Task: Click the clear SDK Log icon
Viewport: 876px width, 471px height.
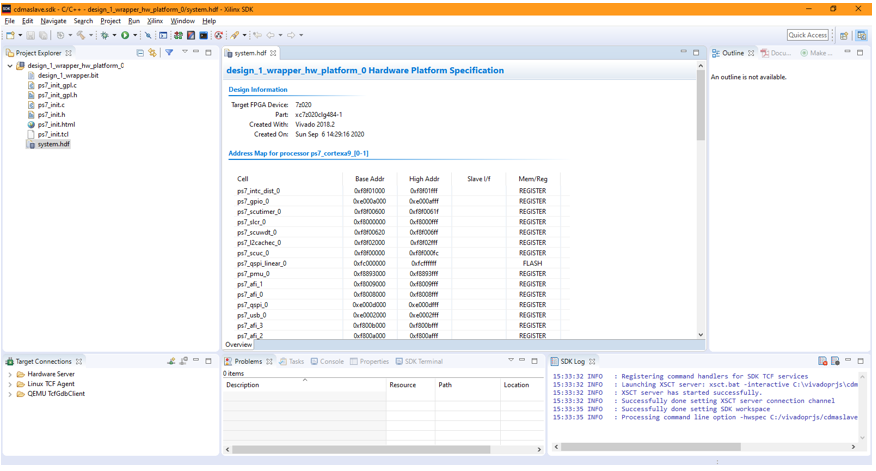Action: pyautogui.click(x=822, y=361)
